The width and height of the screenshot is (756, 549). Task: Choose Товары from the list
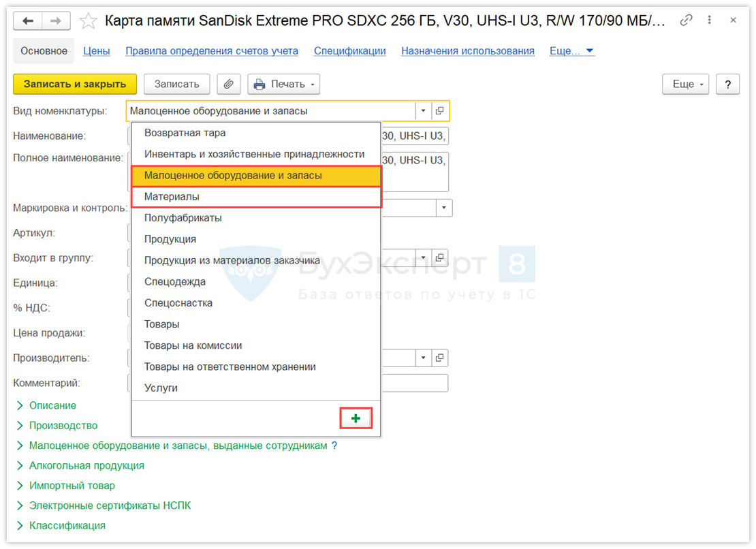pyautogui.click(x=256, y=324)
